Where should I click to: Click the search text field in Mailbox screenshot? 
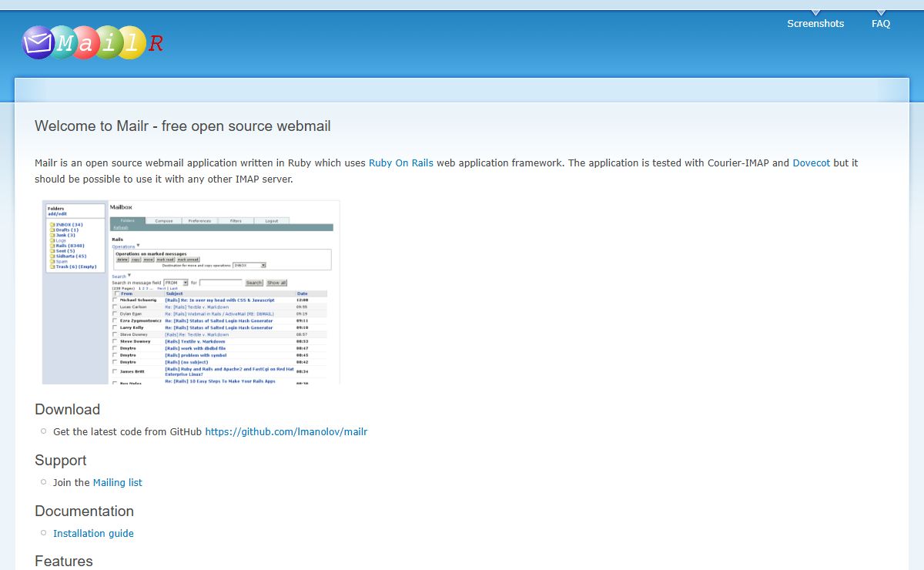click(x=220, y=283)
